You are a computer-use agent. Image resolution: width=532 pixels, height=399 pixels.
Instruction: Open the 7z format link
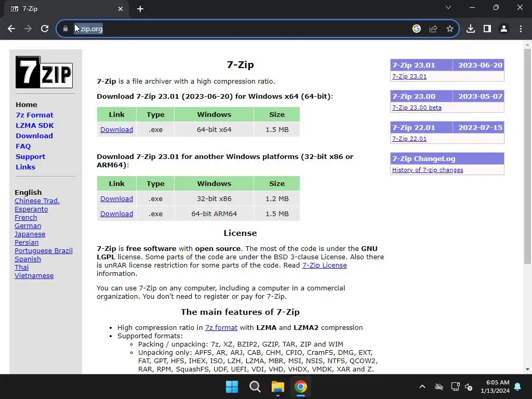tap(221, 328)
